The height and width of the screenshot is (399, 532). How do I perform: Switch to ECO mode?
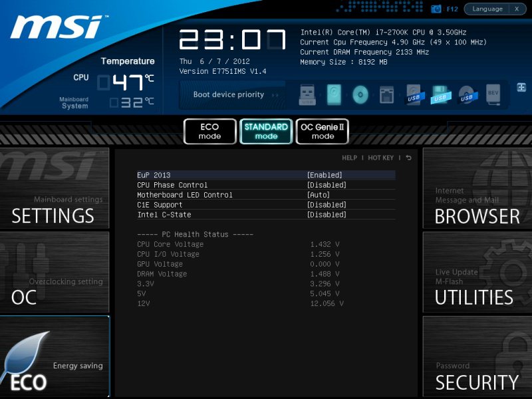tap(209, 131)
